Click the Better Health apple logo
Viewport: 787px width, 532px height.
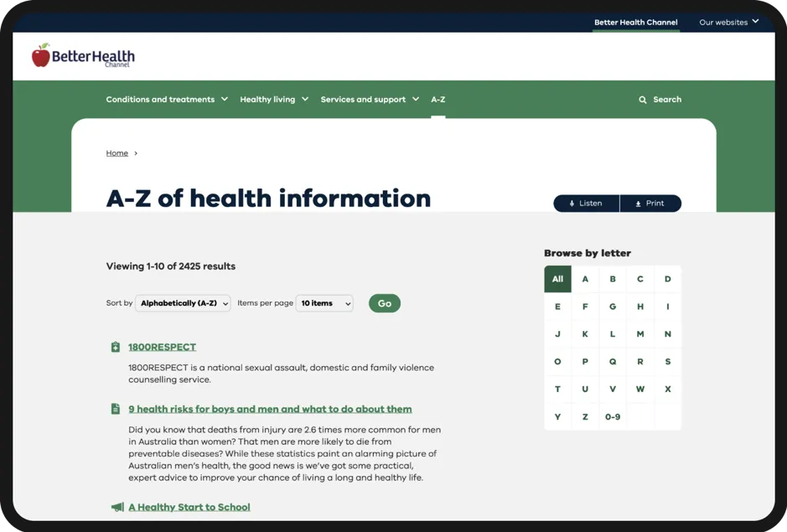tap(40, 55)
